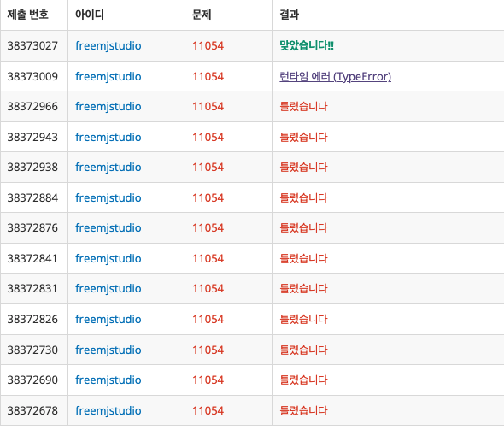Select submission number 38372884
Viewport: 504px width, 430px height.
32,197
